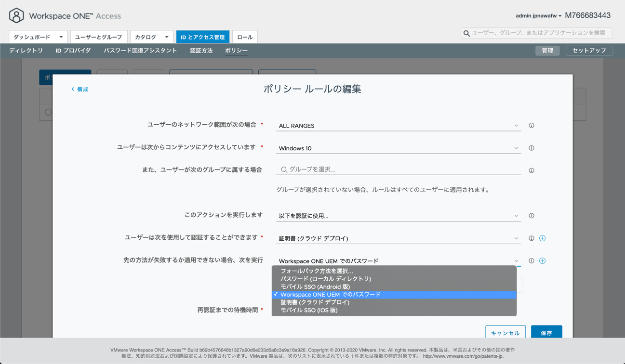
Task: Open info icon beside action dropdown
Action: 532,216
